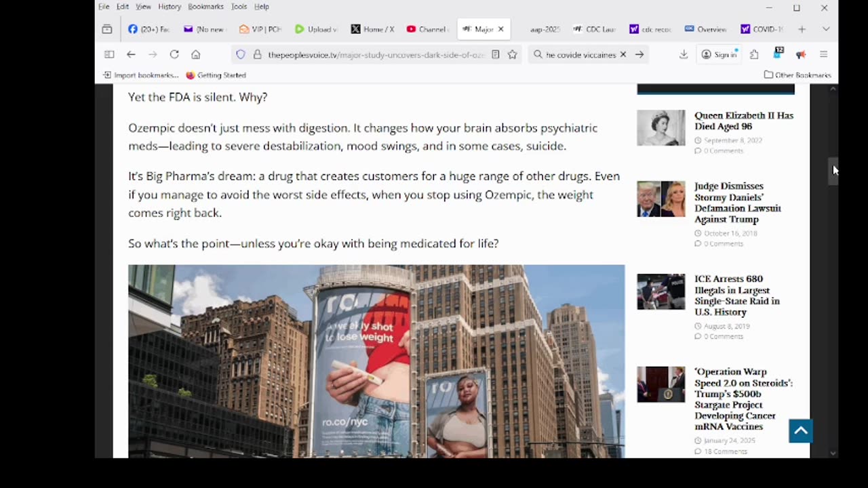Switch to the Facebook tab
The width and height of the screenshot is (868, 488).
(x=149, y=29)
